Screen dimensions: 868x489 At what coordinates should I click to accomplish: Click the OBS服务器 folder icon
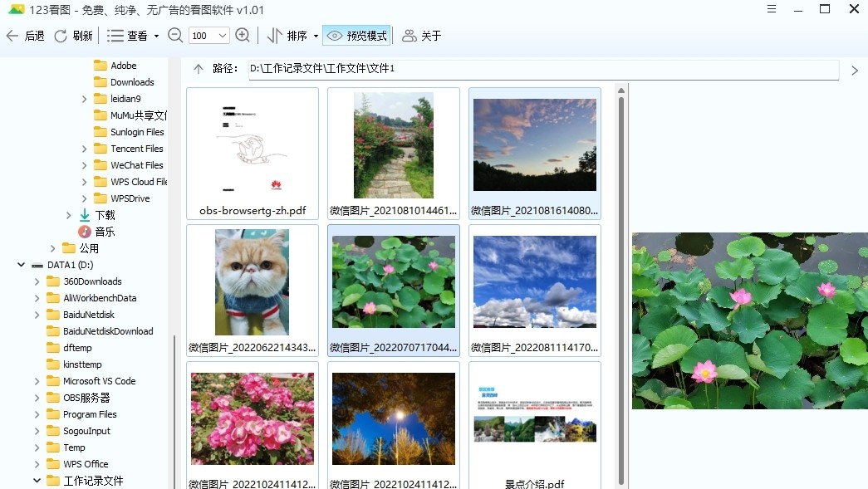[x=53, y=397]
